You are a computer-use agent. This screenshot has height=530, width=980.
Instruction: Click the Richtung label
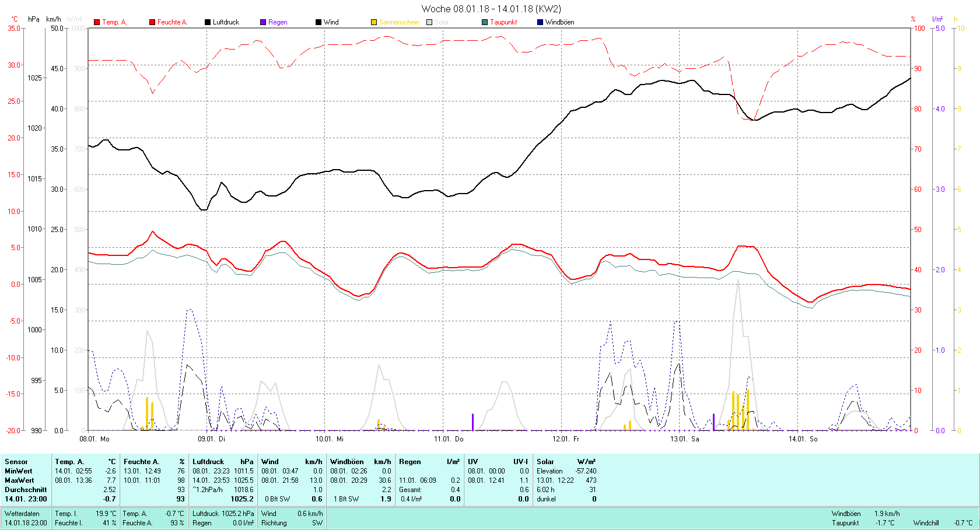[x=274, y=523]
